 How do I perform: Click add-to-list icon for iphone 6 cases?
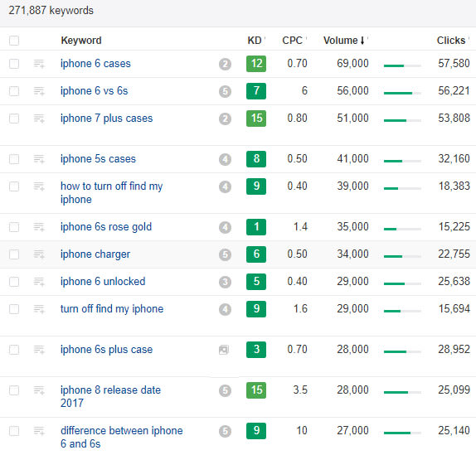39,64
